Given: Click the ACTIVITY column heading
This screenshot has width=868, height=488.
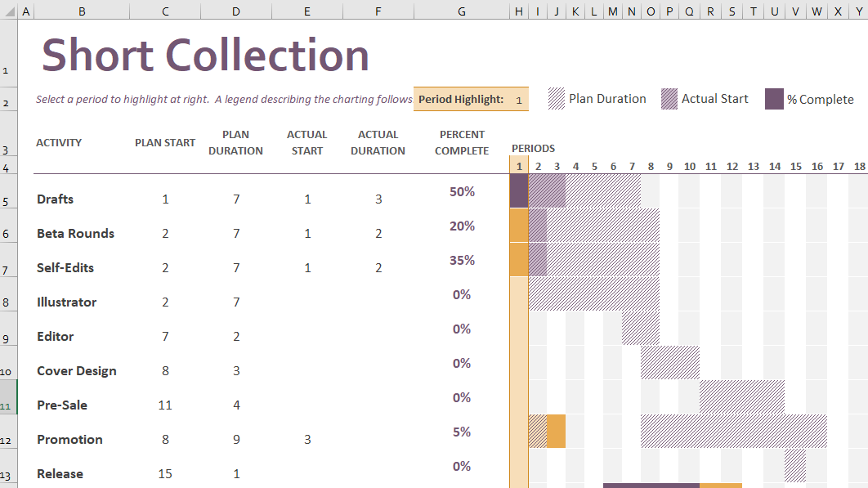Looking at the screenshot, I should [59, 142].
